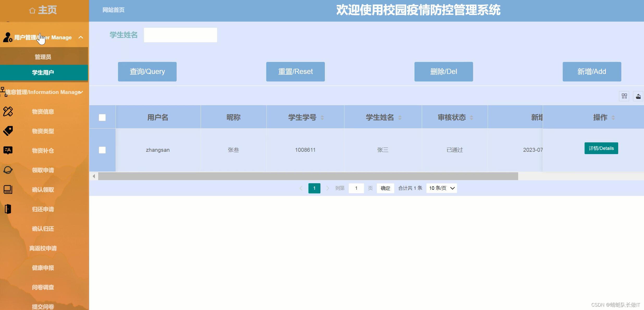Open the 管理员 submenu item
This screenshot has height=310, width=644.
coord(43,57)
